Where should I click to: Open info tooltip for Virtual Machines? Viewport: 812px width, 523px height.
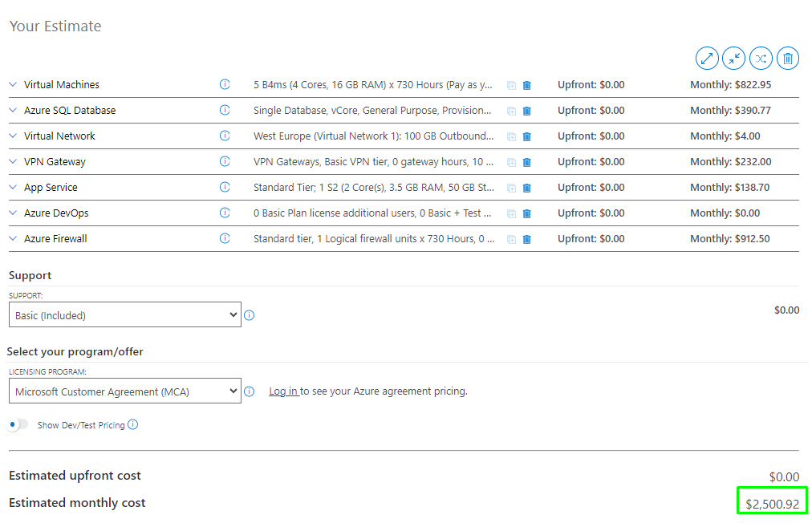pyautogui.click(x=225, y=84)
